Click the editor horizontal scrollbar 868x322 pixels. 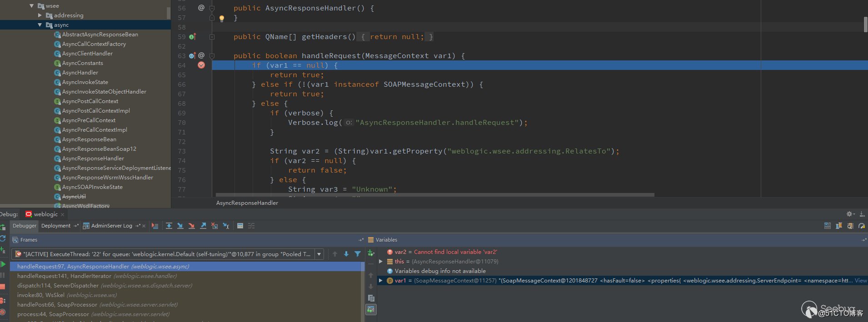coord(435,195)
